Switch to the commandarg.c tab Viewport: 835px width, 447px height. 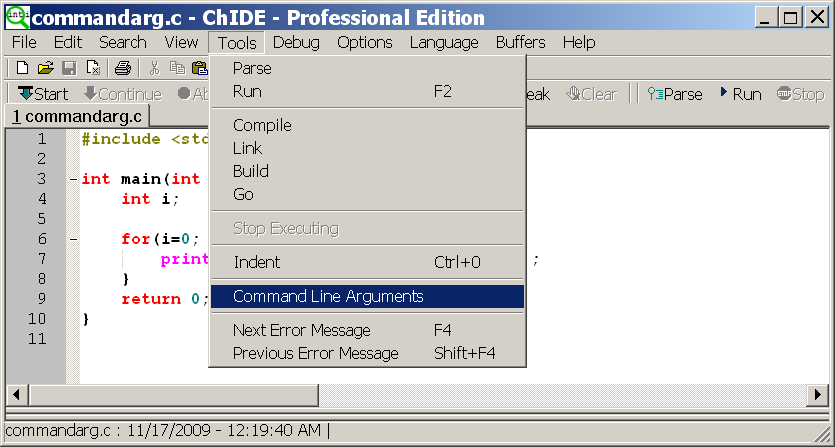click(77, 116)
